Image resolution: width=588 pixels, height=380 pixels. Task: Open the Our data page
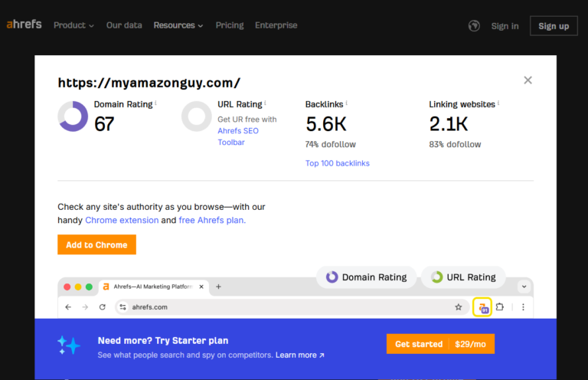[124, 25]
